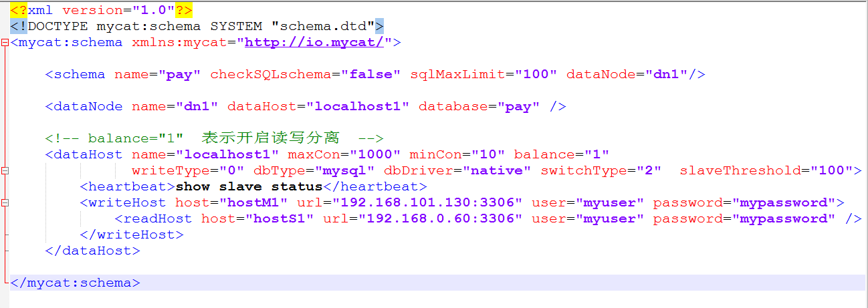Click the sqlMaxLimit value "100"
Screen dimensions: 868x308
[x=536, y=75]
